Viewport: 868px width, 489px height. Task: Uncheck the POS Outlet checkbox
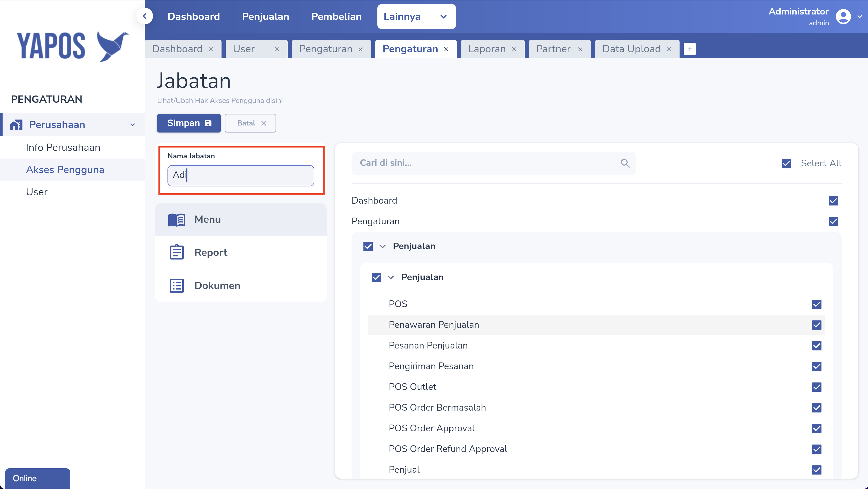(x=817, y=387)
